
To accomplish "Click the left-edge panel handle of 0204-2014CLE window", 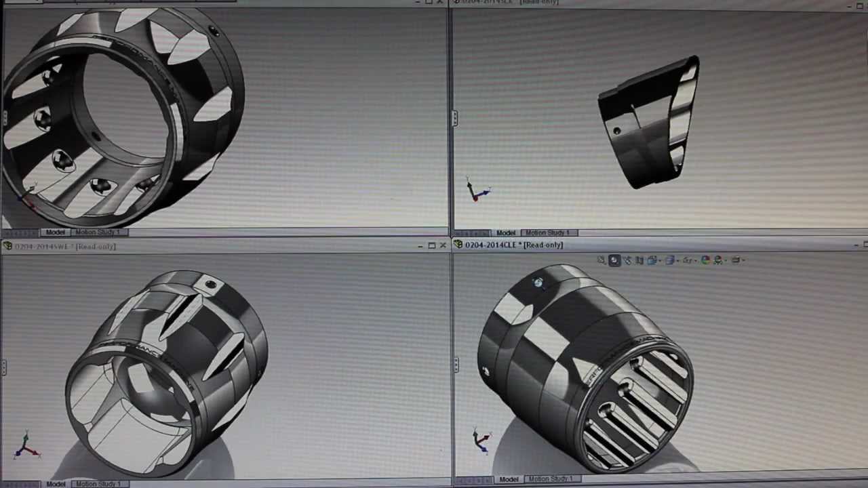I will point(456,365).
